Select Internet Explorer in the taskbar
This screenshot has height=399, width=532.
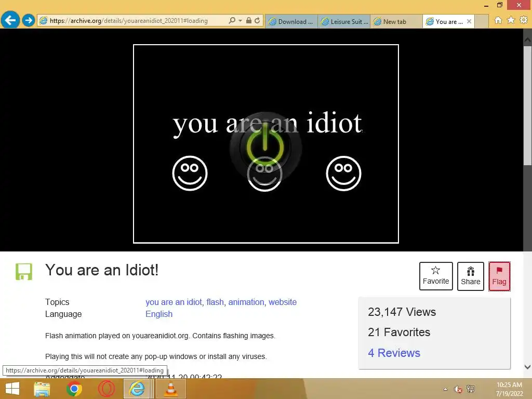[x=137, y=389]
